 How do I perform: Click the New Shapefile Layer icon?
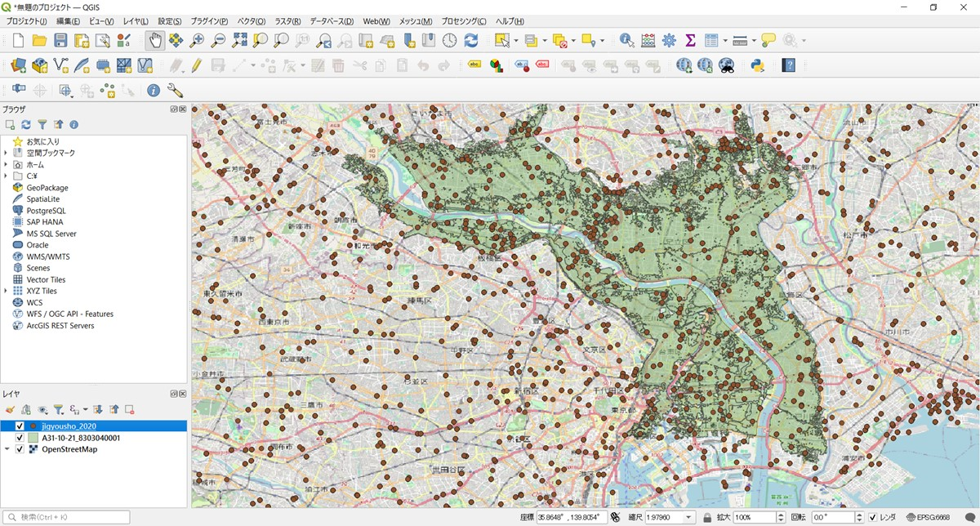[60, 65]
